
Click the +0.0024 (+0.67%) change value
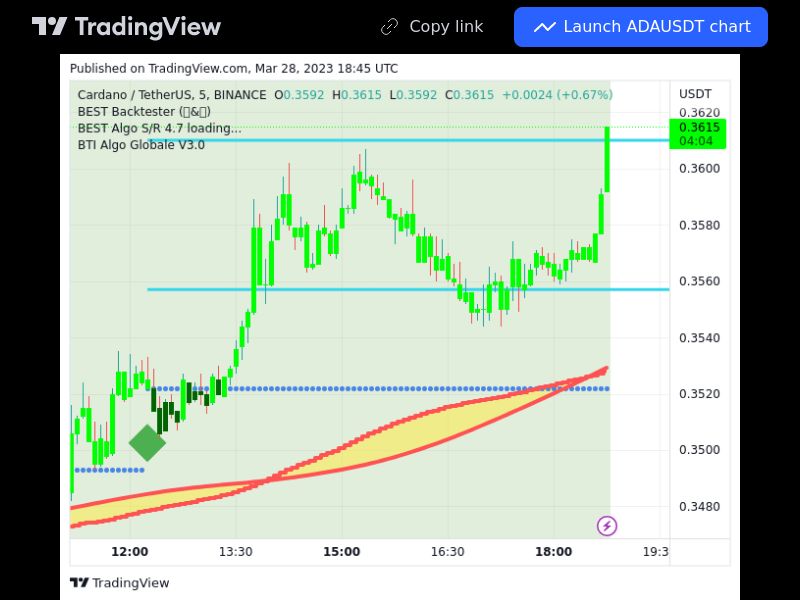(557, 95)
